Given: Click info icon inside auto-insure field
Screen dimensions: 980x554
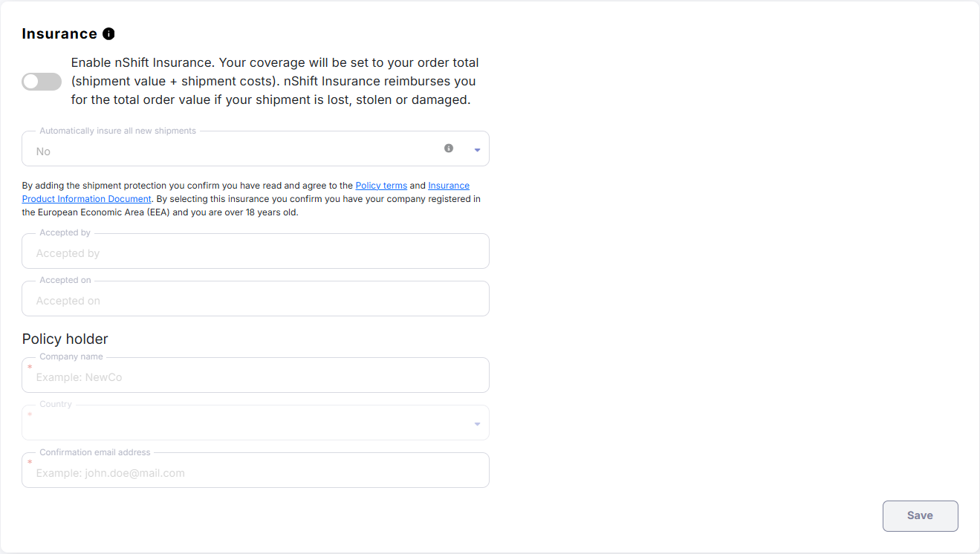Looking at the screenshot, I should 449,149.
